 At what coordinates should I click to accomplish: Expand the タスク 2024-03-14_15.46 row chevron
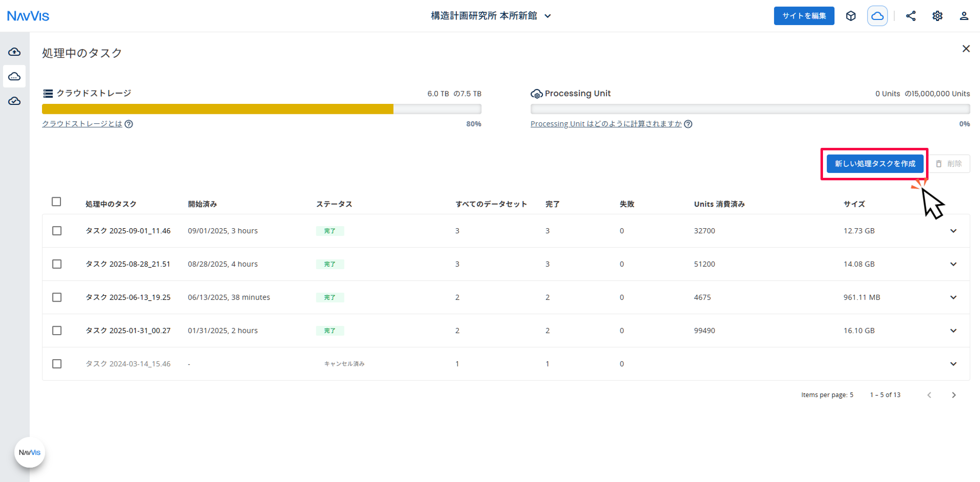[953, 364]
